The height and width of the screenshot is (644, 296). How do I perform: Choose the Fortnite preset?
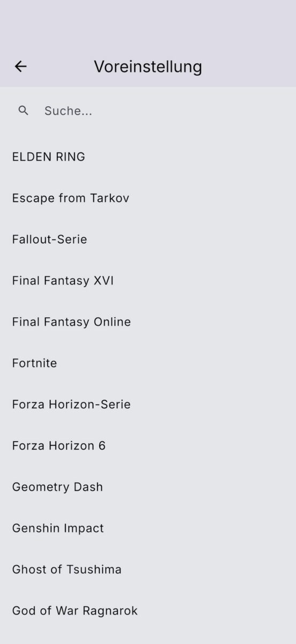148,363
